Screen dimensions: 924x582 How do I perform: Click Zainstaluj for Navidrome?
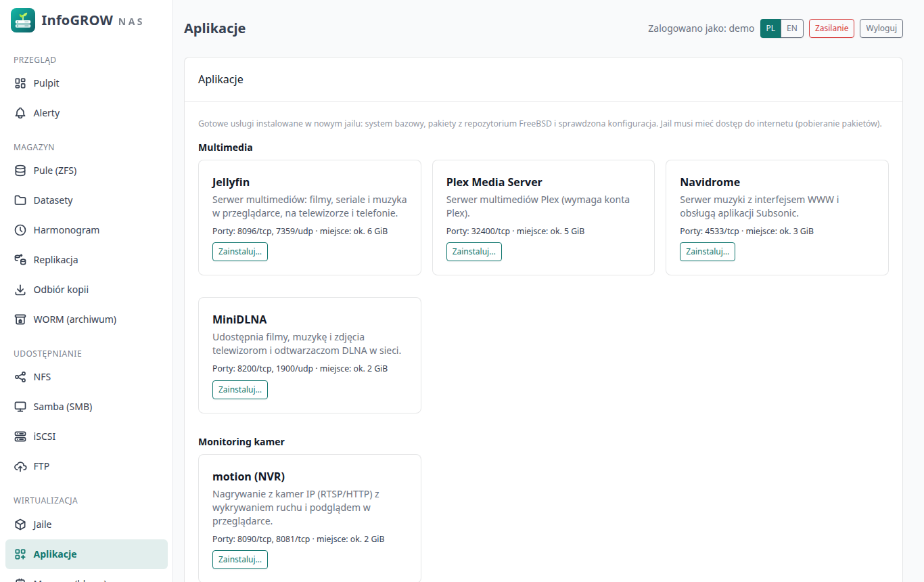pyautogui.click(x=708, y=252)
